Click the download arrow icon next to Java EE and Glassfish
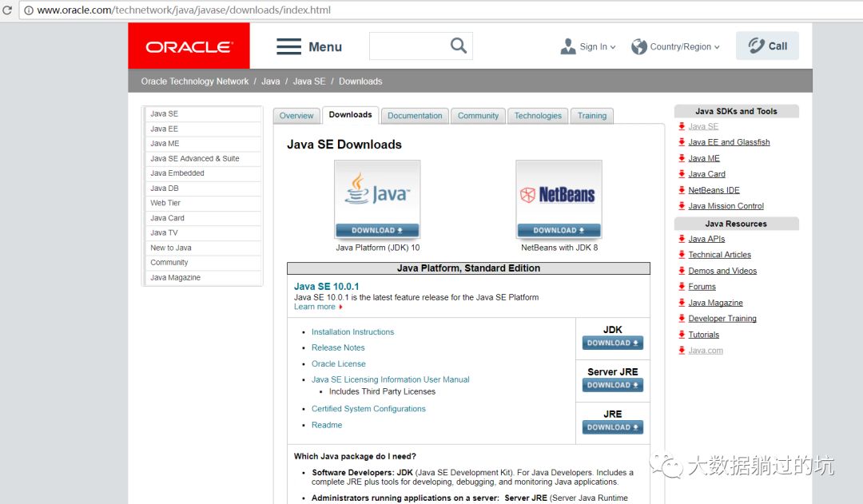The height and width of the screenshot is (504, 863). 682,142
